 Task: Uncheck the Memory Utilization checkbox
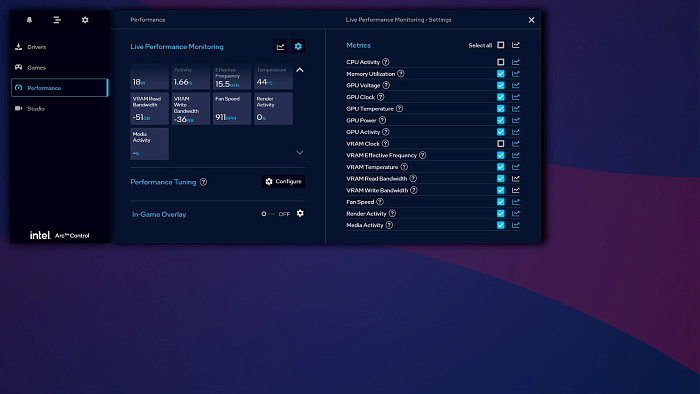coord(500,74)
